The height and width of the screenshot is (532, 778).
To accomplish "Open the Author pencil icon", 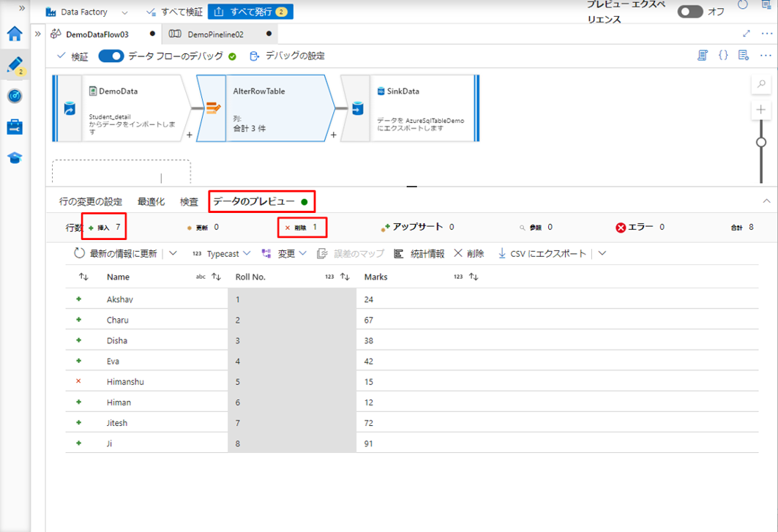I will tap(15, 65).
